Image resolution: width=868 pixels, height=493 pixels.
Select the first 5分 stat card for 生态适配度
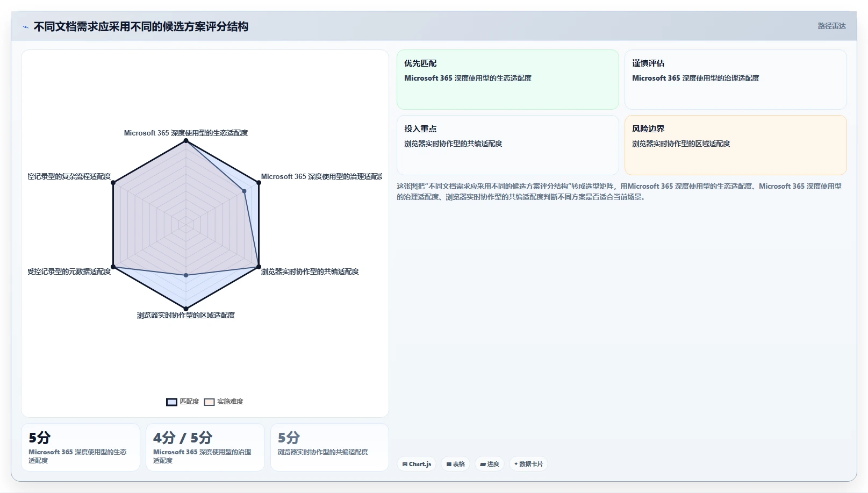click(81, 447)
